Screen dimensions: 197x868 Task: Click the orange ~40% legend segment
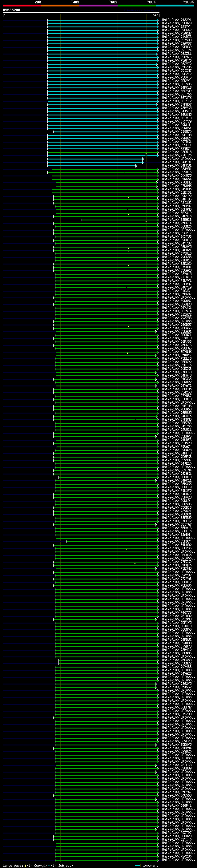(x=60, y=6)
